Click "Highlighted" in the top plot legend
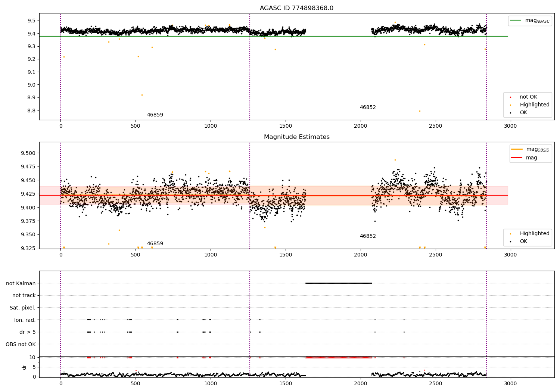The image size is (560, 392). click(x=534, y=105)
